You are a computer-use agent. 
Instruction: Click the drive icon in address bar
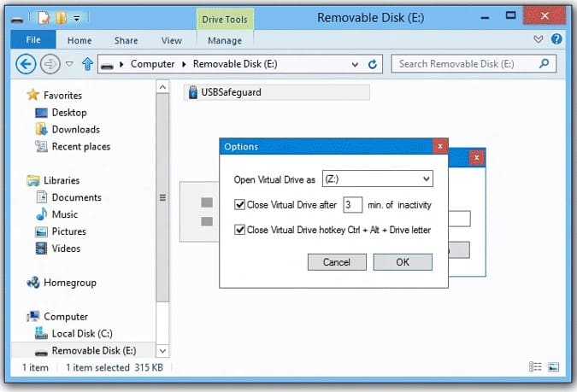(107, 66)
